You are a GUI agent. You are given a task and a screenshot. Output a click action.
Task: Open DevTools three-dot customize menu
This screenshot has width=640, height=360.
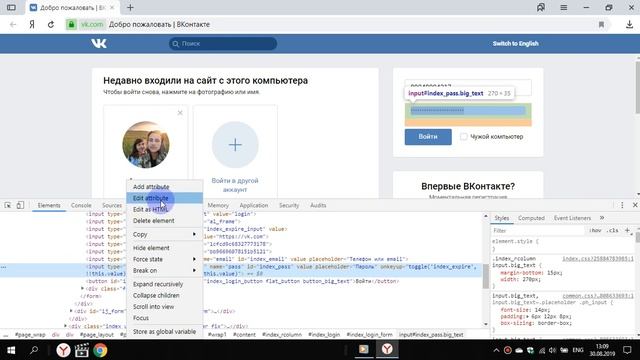point(622,205)
